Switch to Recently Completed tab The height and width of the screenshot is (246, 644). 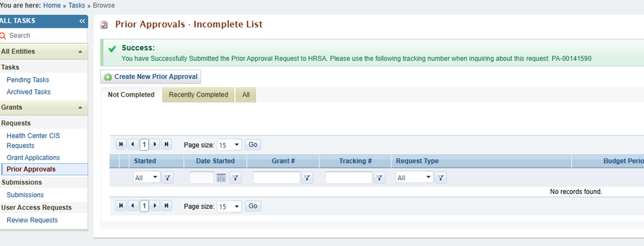tap(198, 95)
